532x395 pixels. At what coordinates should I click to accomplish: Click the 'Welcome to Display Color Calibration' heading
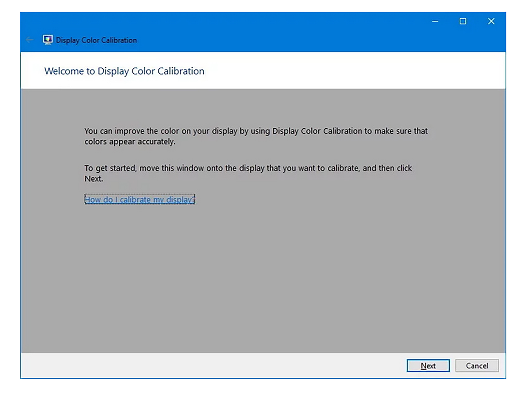pyautogui.click(x=124, y=71)
